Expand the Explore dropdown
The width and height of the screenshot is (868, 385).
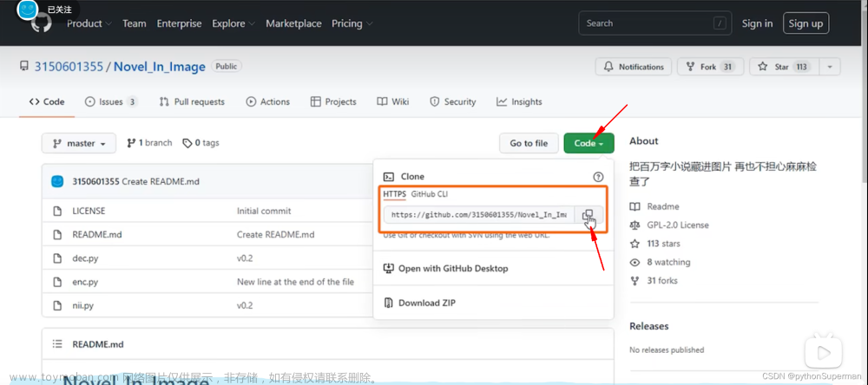[233, 23]
